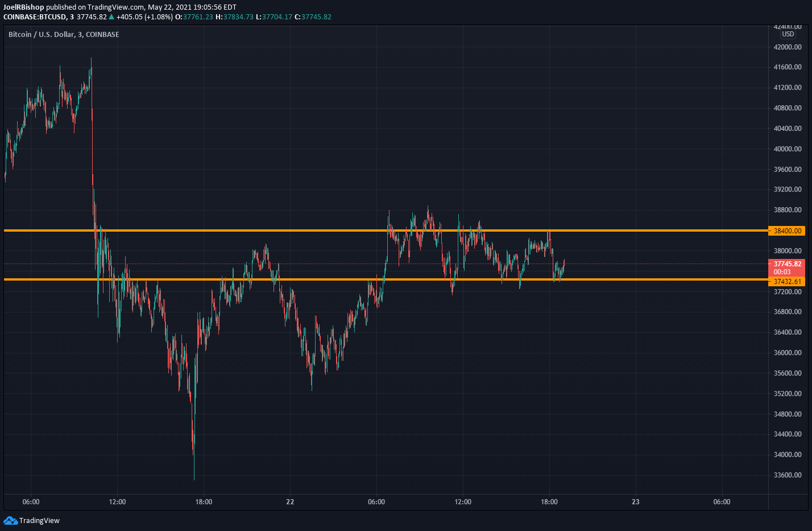Viewport: 812px width, 531px height.
Task: Click the 38000.00 price axis value
Action: (788, 251)
